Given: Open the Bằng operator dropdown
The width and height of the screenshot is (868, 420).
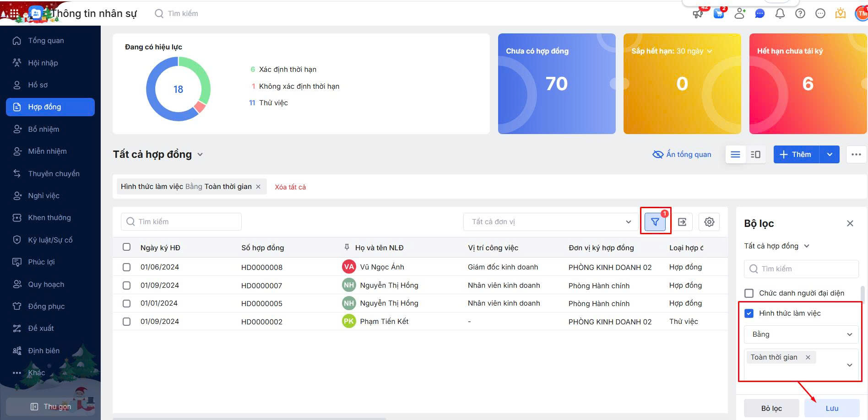Looking at the screenshot, I should point(801,334).
